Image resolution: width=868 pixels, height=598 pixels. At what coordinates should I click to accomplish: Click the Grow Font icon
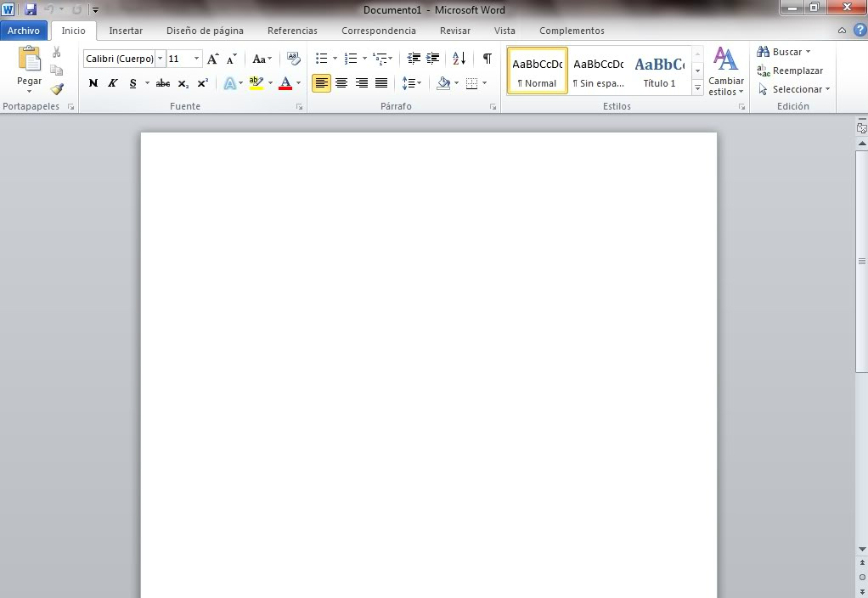click(x=212, y=58)
